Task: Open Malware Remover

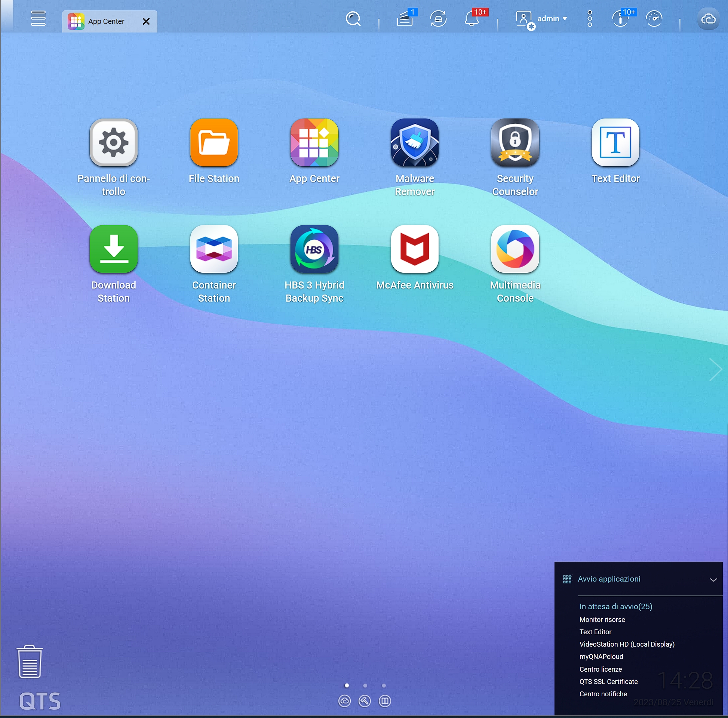Action: coord(415,142)
